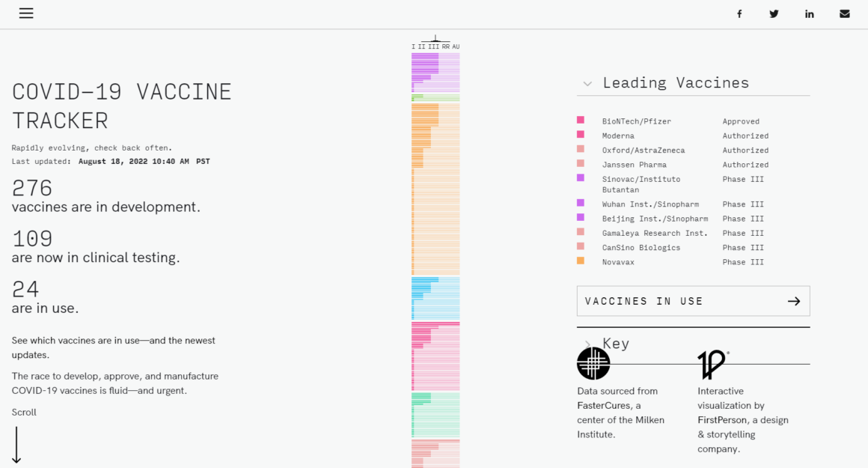Click the Scroll label
Viewport: 868px width, 468px height.
pyautogui.click(x=24, y=412)
